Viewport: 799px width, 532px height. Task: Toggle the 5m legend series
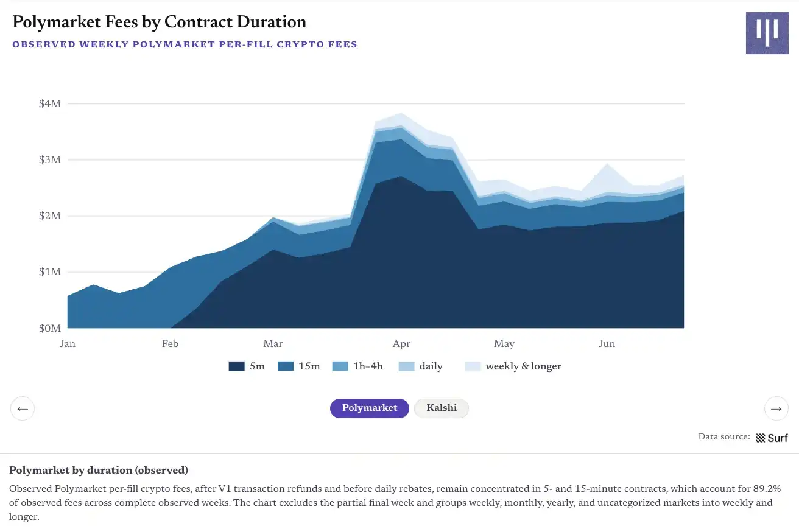[x=247, y=366]
